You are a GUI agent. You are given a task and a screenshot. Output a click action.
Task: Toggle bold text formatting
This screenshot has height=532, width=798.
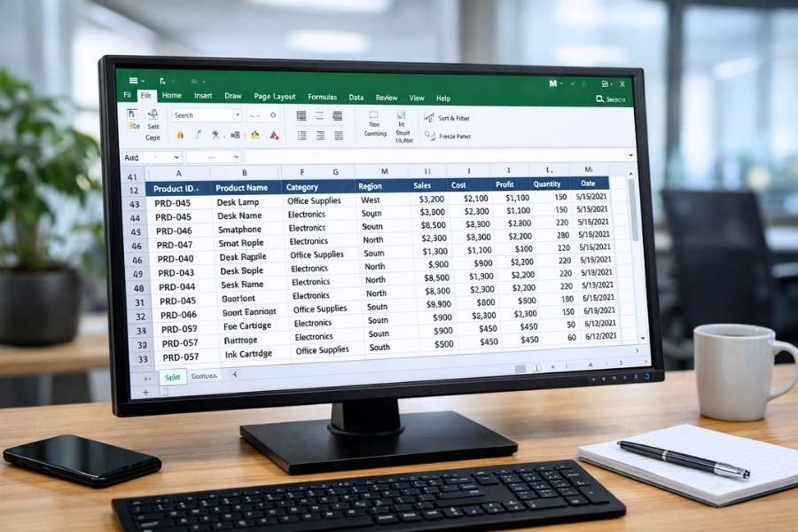pyautogui.click(x=198, y=135)
